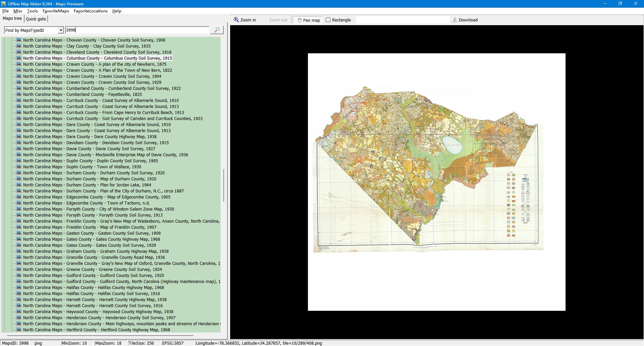Image resolution: width=644 pixels, height=346 pixels.
Task: Click map icon beside Dare County Highway Map
Action: point(19,137)
